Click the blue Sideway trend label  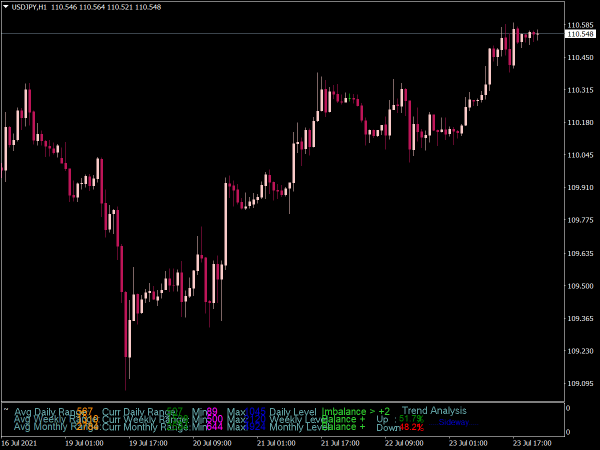[454, 422]
